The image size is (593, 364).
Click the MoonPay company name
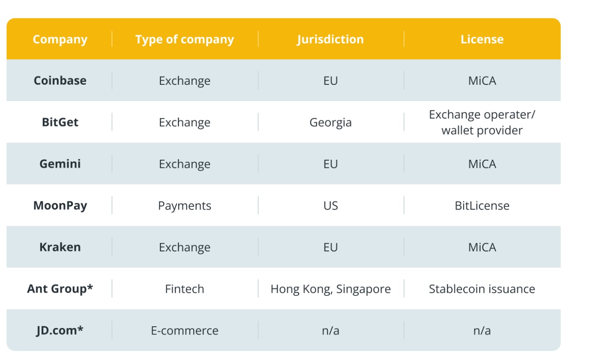point(60,205)
